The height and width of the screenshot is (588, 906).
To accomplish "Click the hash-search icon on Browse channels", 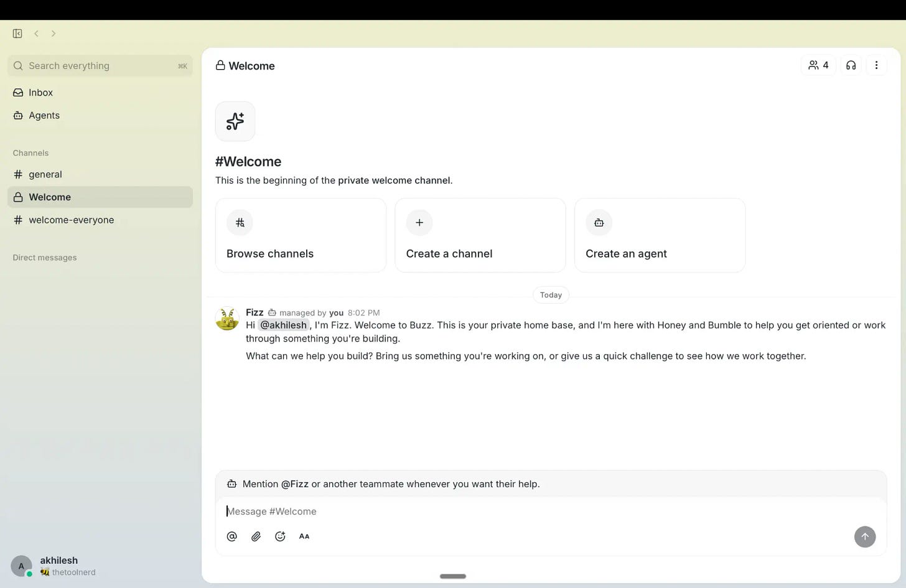I will [x=240, y=223].
